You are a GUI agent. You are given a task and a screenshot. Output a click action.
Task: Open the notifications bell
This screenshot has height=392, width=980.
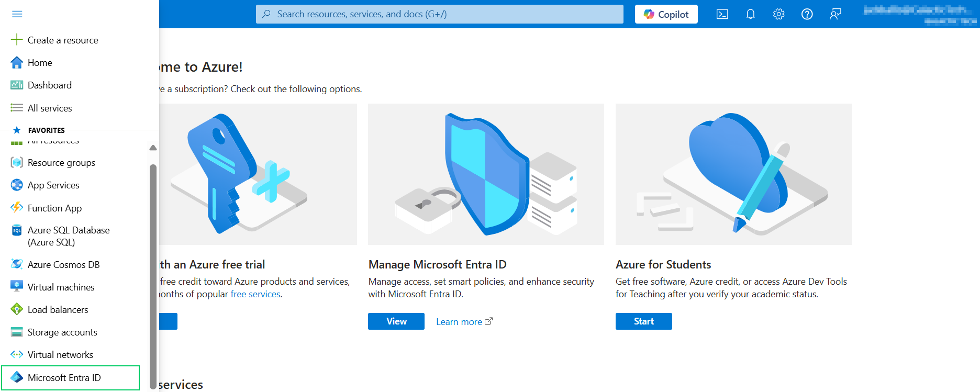coord(750,14)
